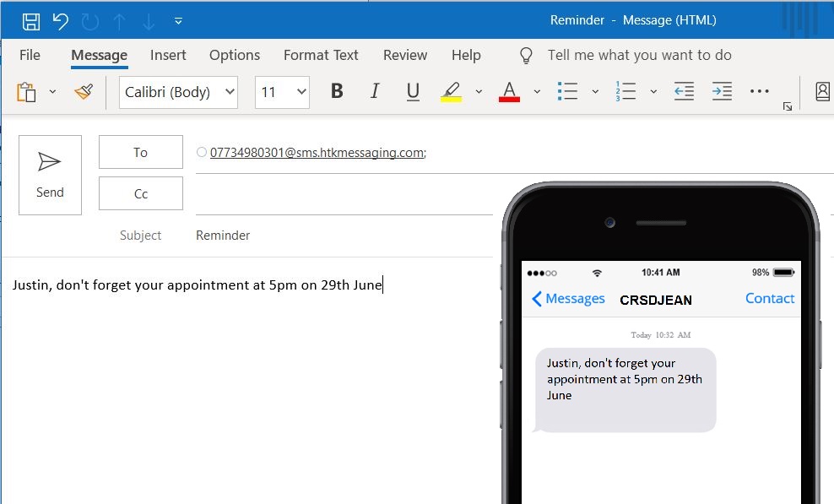Open the text formatting dialog launcher
This screenshot has height=504, width=834.
(x=788, y=107)
